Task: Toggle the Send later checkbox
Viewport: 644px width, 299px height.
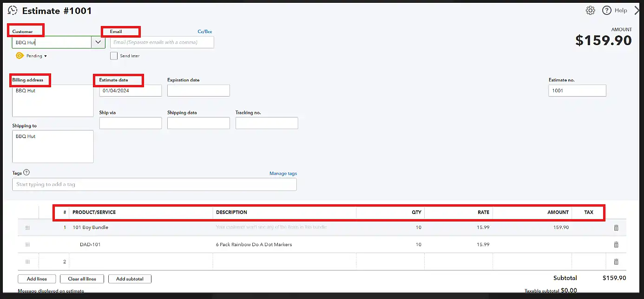Action: point(114,56)
